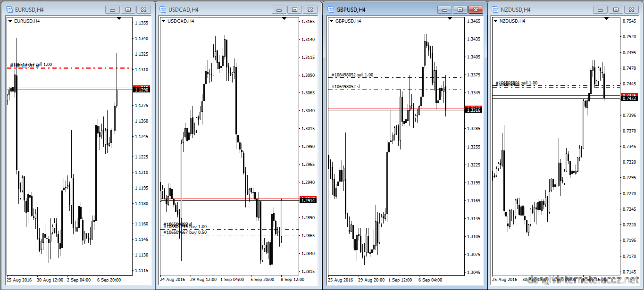Viewport: 644px width, 290px height.
Task: Maximize the NZDUSD,H4 chart window
Action: (x=615, y=9)
